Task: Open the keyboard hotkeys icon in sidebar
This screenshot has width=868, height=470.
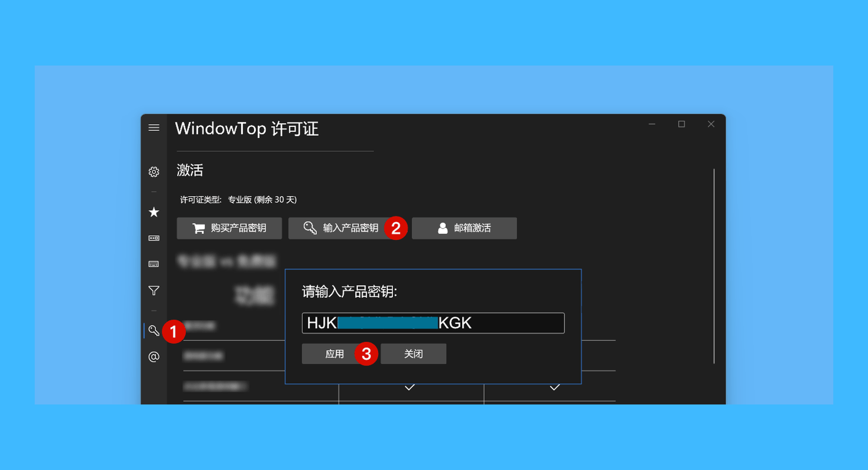Action: click(x=154, y=264)
